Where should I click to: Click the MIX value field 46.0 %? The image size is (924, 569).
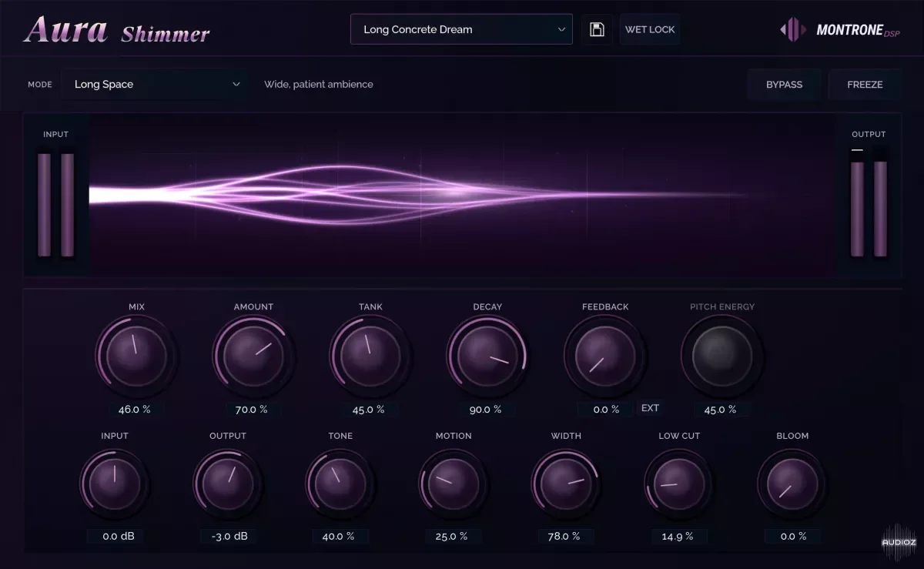136,410
